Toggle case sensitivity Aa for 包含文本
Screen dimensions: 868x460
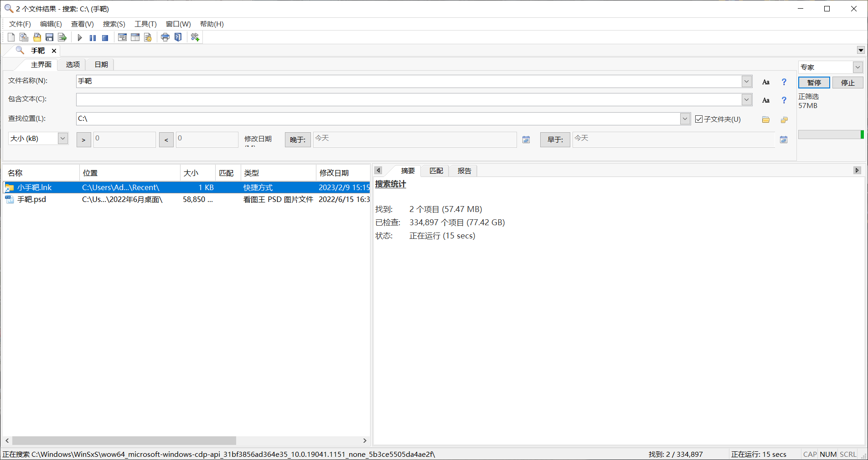(x=766, y=100)
